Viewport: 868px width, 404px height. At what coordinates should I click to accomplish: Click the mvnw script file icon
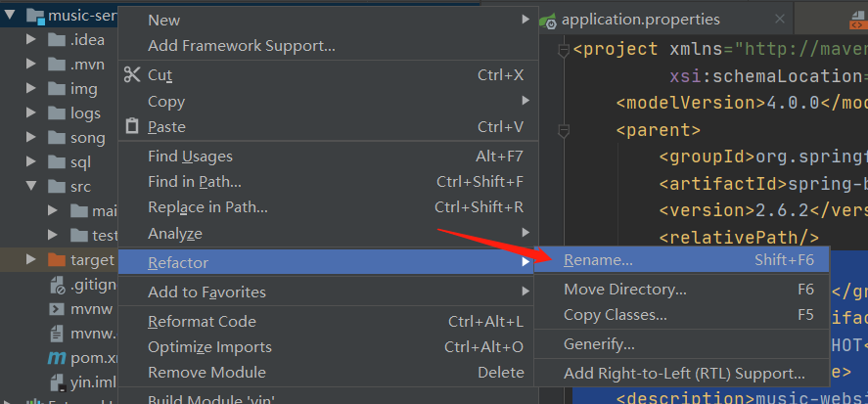coord(57,309)
